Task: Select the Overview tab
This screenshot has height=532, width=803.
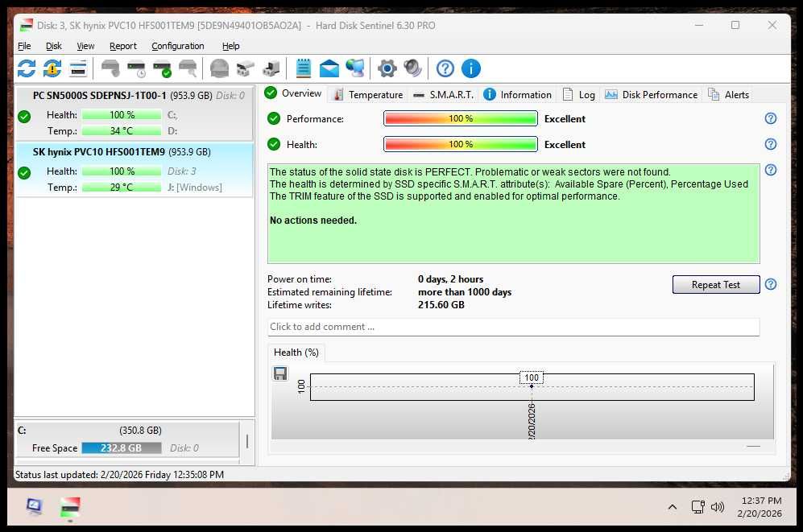Action: (x=293, y=93)
